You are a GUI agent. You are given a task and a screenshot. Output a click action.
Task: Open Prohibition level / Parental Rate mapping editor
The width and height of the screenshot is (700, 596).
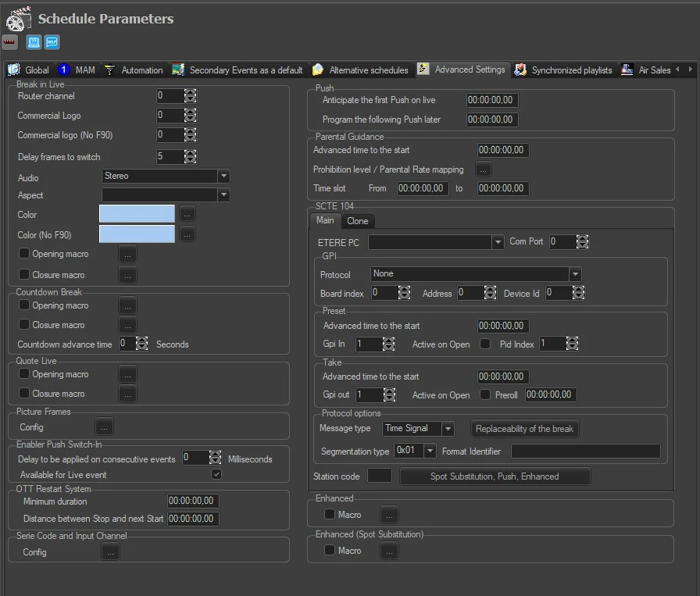[x=484, y=169]
